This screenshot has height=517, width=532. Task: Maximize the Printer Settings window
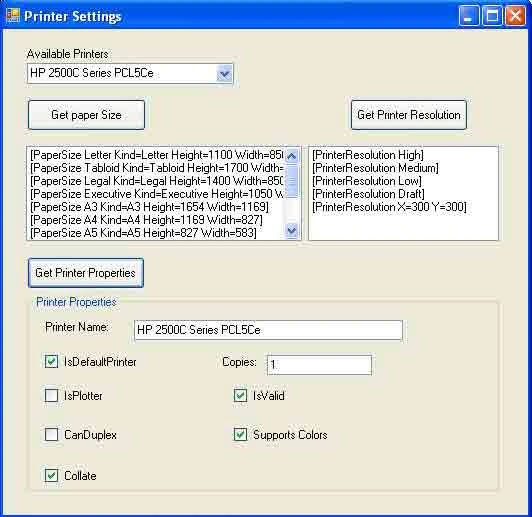(492, 16)
